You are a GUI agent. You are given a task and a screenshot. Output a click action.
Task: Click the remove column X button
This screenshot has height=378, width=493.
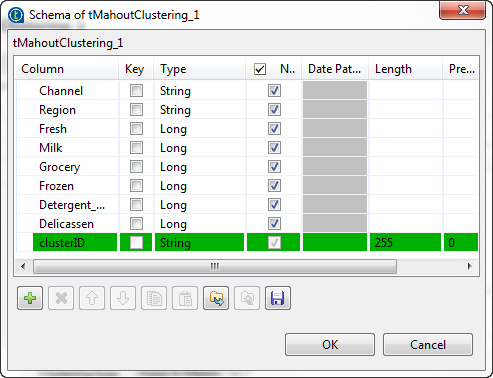[61, 298]
